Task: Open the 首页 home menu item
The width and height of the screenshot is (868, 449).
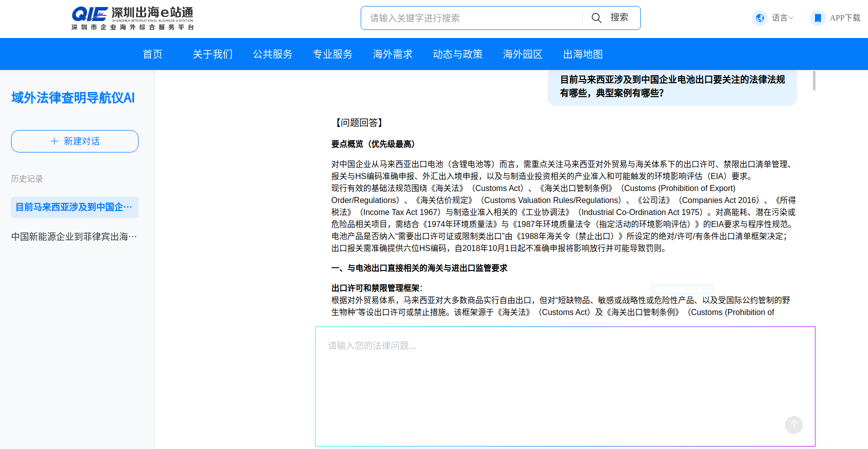Action: [153, 54]
